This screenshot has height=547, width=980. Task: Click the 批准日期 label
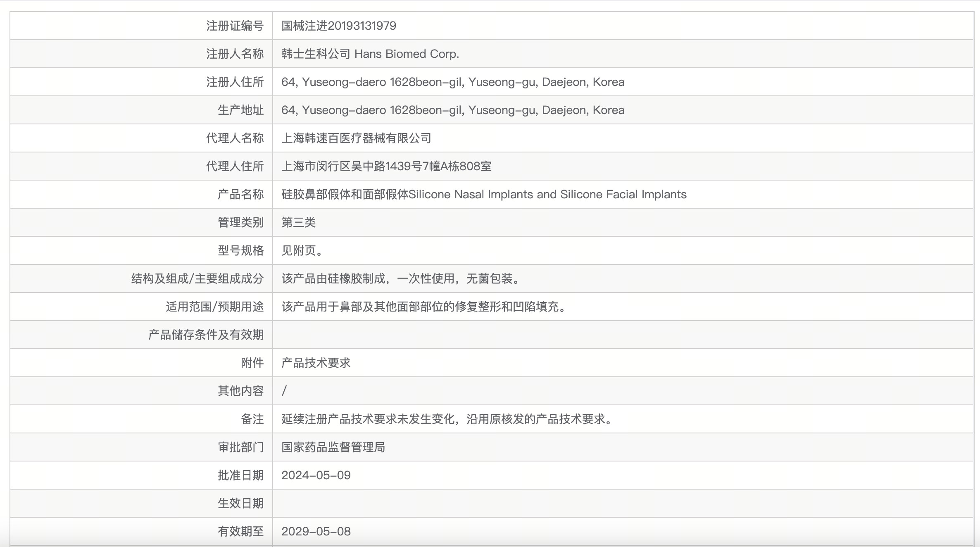point(240,475)
